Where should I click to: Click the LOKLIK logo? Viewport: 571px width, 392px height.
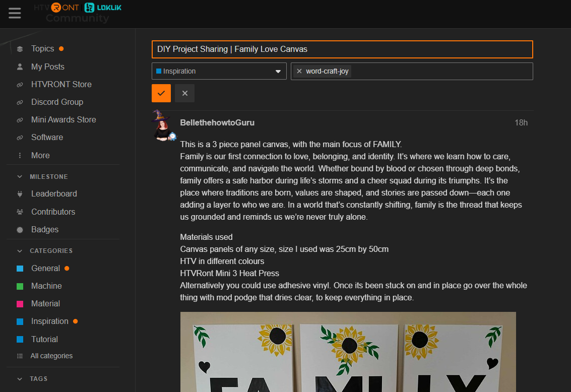click(x=103, y=8)
